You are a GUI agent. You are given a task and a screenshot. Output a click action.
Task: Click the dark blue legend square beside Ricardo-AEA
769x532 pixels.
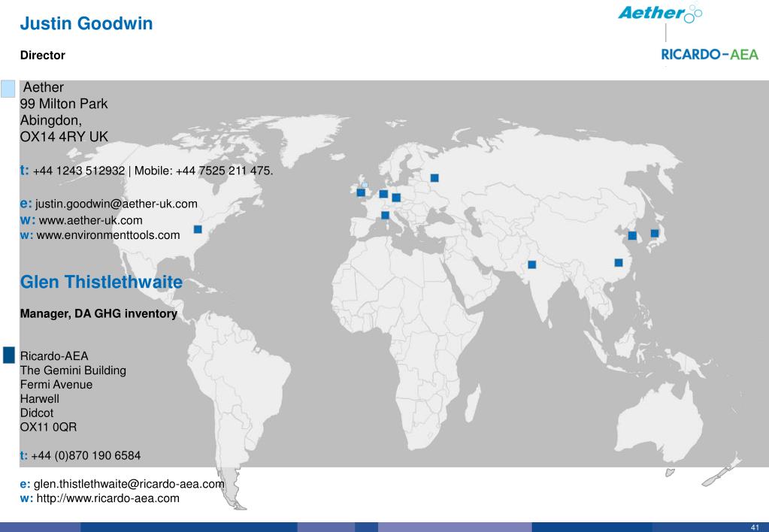click(9, 355)
